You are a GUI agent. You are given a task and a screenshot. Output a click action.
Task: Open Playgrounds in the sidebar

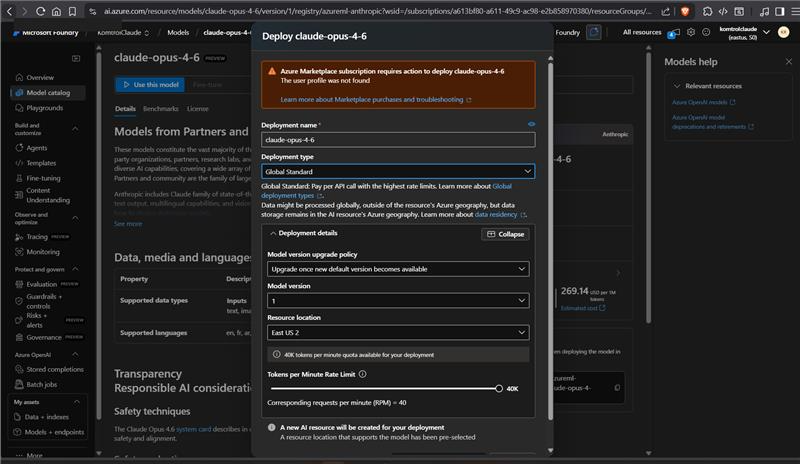pyautogui.click(x=44, y=108)
